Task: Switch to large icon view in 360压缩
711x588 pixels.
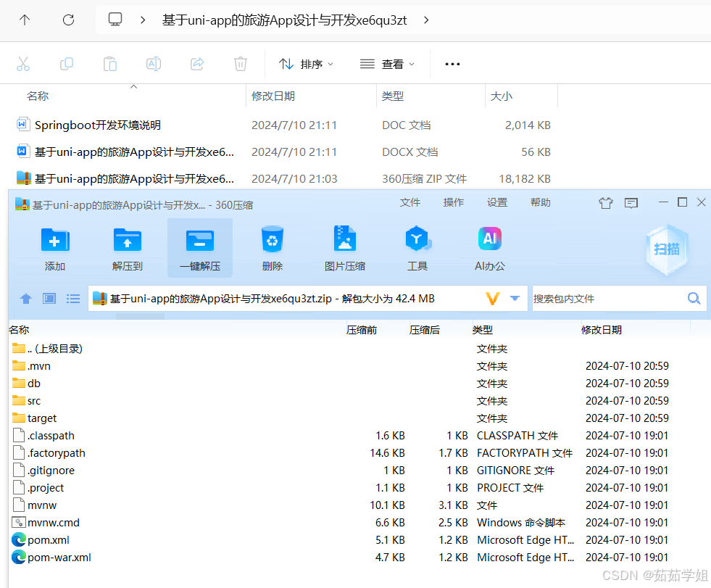Action: click(x=49, y=298)
